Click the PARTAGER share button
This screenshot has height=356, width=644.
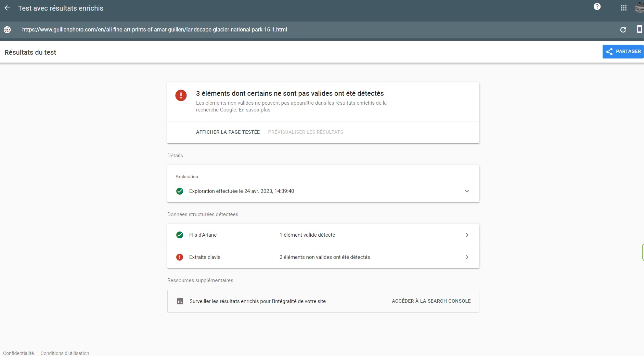tap(623, 52)
